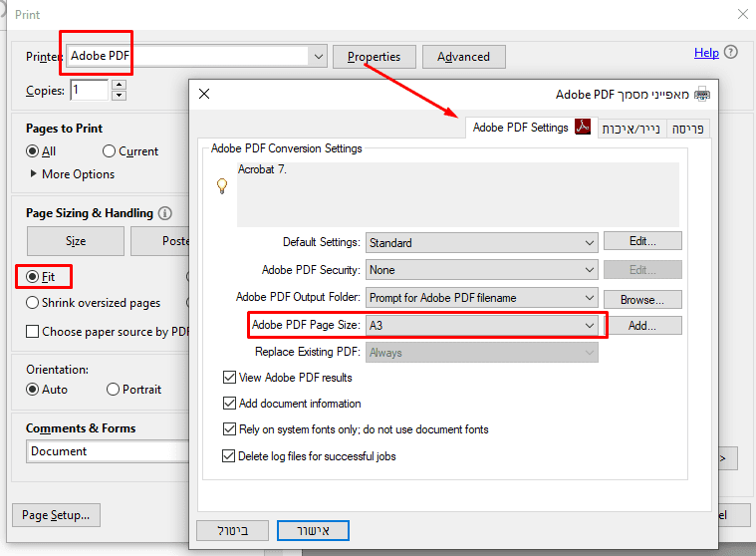756x556 pixels.
Task: Click the Page Sizing & Handling info icon
Action: point(165,213)
